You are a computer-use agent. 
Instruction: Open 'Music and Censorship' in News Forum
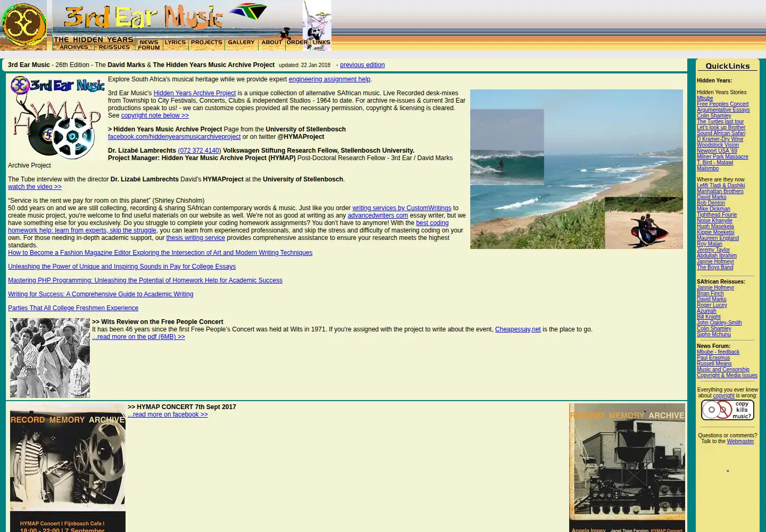coord(723,370)
